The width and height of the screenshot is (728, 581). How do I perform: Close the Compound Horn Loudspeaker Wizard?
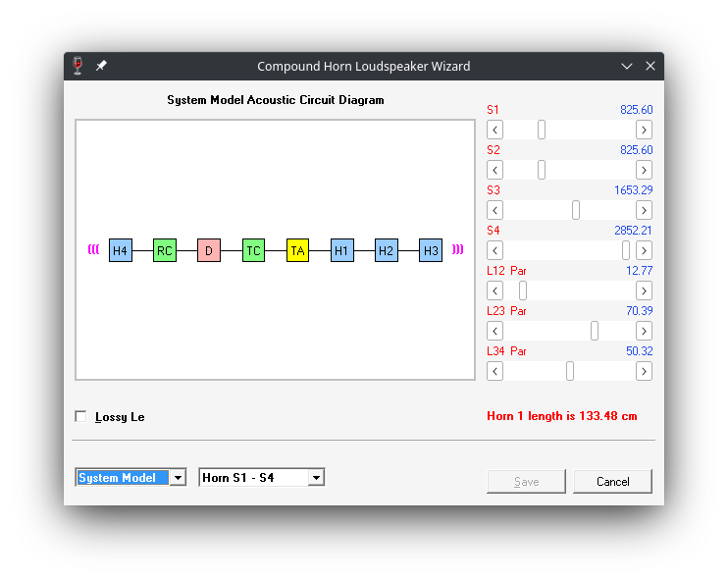pos(650,66)
